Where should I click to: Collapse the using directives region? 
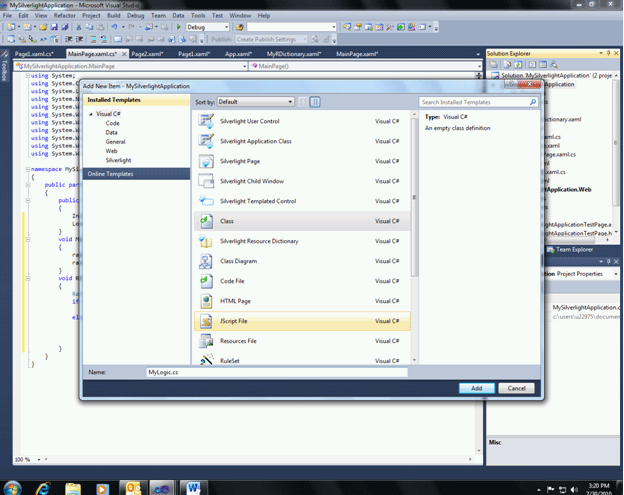[x=27, y=76]
